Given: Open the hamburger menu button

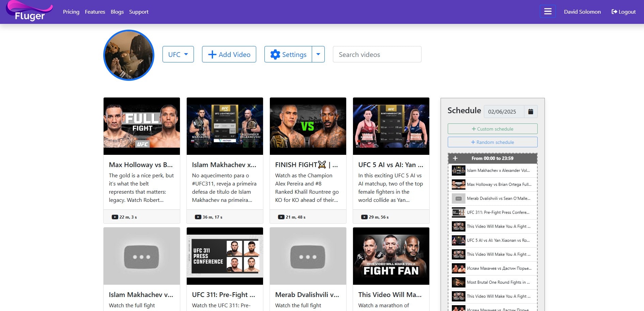Looking at the screenshot, I should (x=548, y=11).
